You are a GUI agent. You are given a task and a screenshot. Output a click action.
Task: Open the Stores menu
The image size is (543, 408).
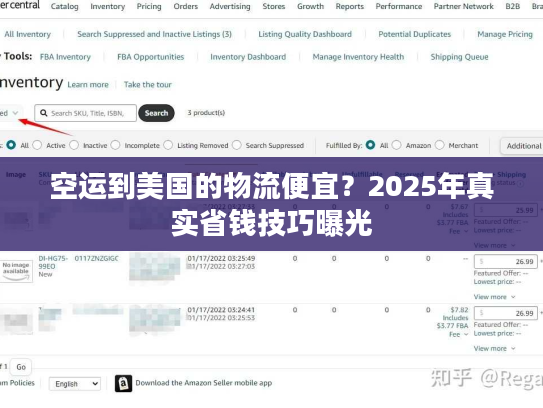(274, 7)
